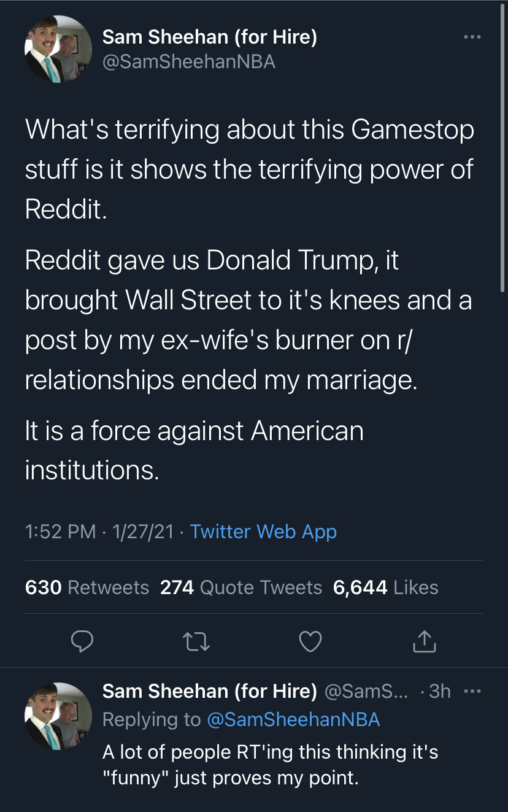Open the reply tweet text about RT'ing
The image size is (508, 812).
(x=270, y=765)
